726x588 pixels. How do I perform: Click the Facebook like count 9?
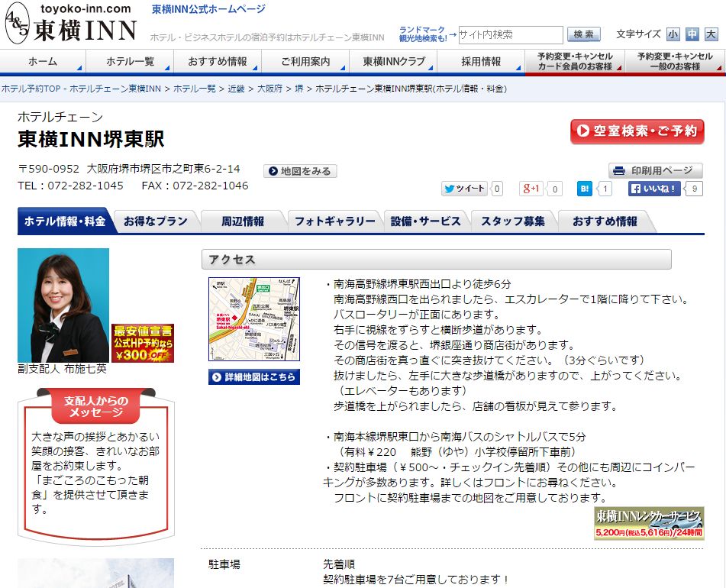[x=694, y=189]
